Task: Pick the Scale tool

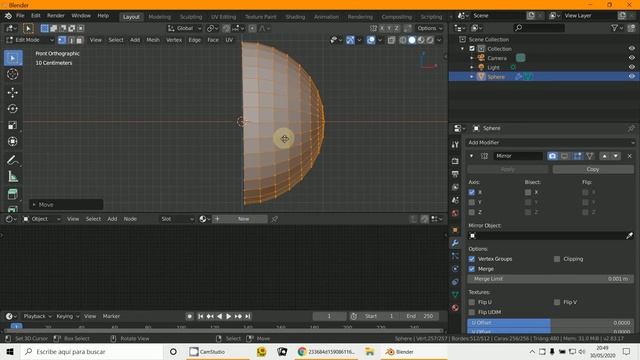Action: [x=13, y=125]
